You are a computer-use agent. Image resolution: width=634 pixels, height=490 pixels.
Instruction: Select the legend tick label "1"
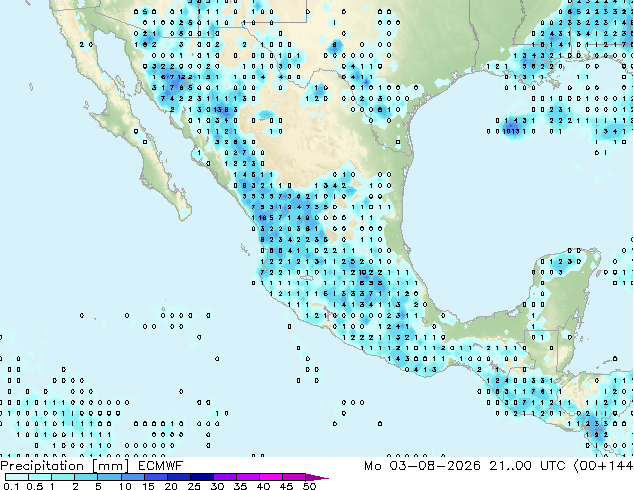(52, 486)
